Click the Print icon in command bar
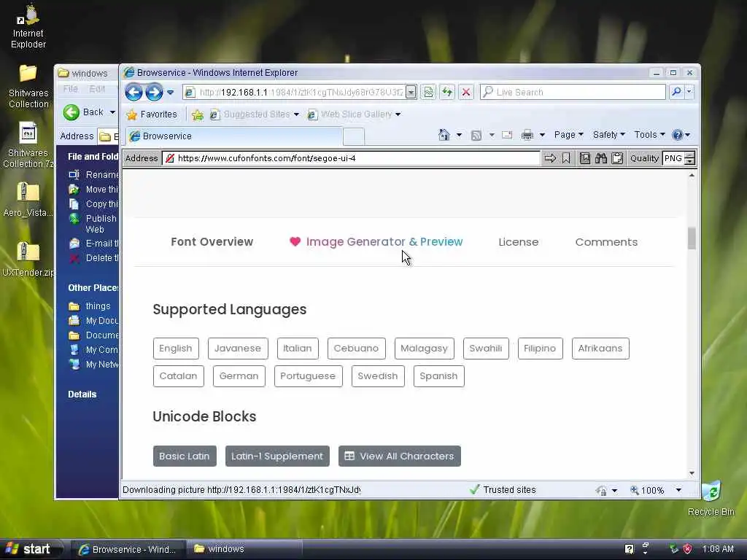747x560 pixels. 527,135
